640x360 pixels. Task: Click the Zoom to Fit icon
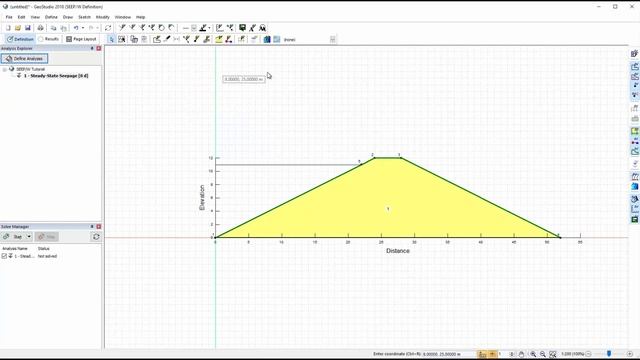pos(553,354)
